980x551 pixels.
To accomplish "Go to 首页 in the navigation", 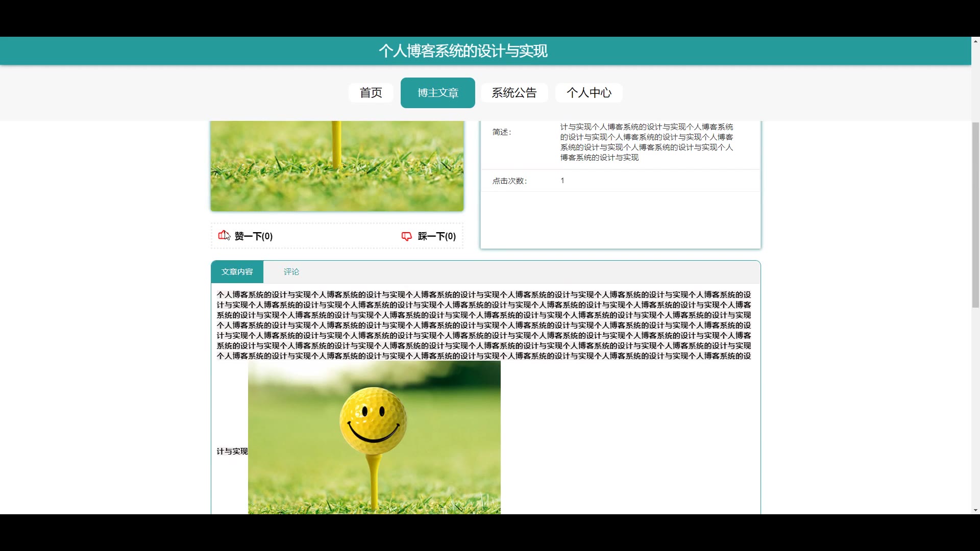I will [371, 93].
